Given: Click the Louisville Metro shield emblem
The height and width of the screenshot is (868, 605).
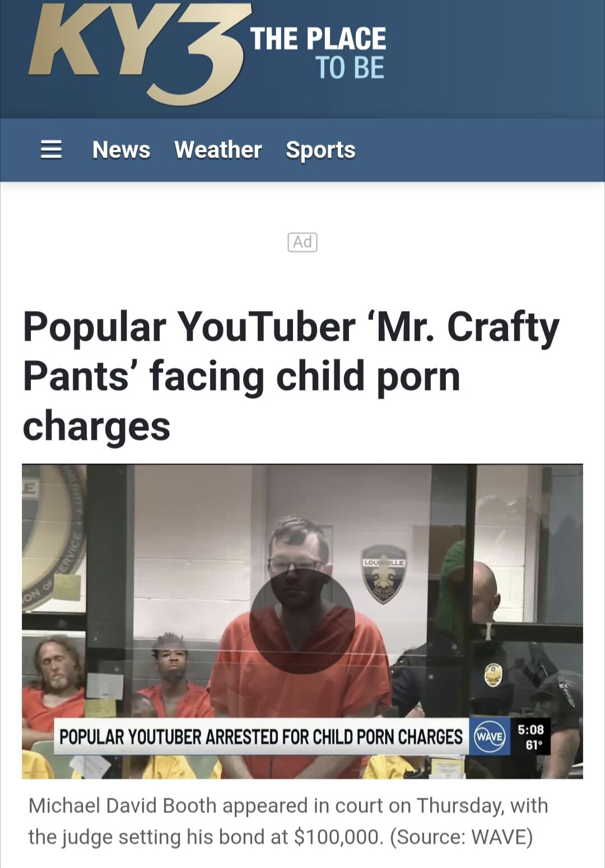Looking at the screenshot, I should 384,573.
